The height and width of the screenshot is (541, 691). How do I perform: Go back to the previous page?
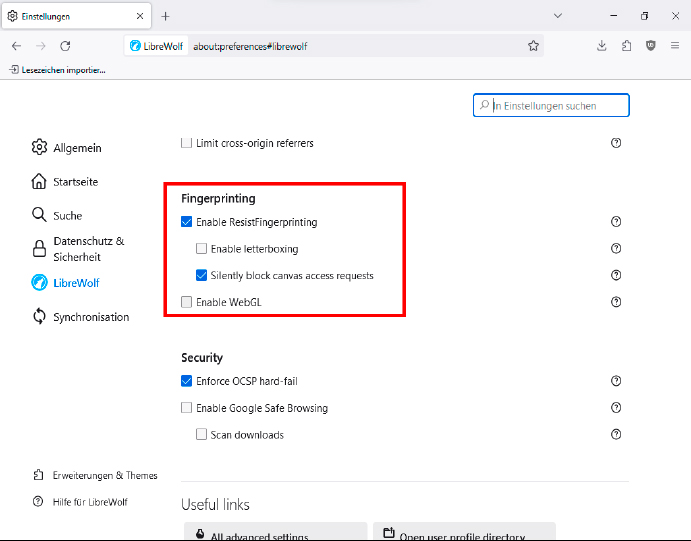click(16, 46)
